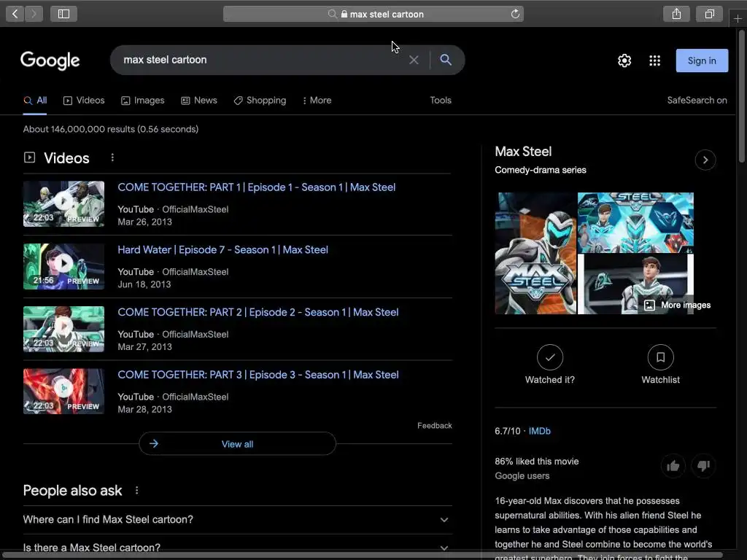
Task: Reload the page from address bar
Action: (x=515, y=14)
